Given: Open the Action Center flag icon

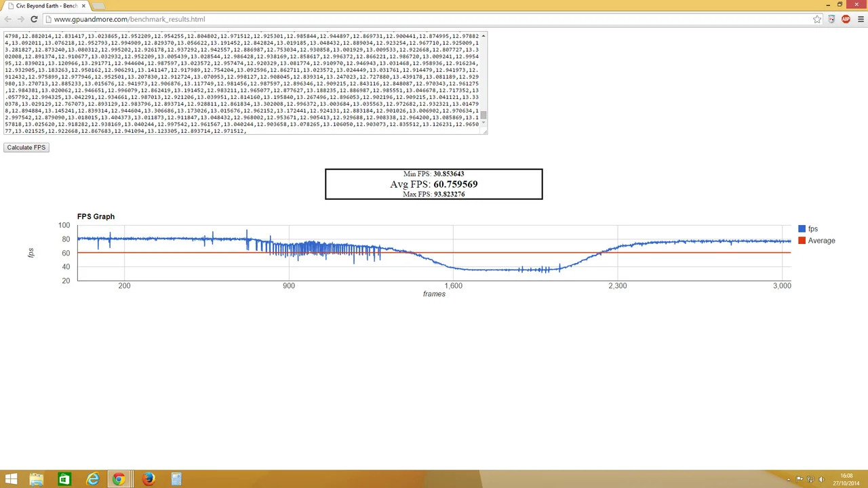Looking at the screenshot, I should [800, 480].
